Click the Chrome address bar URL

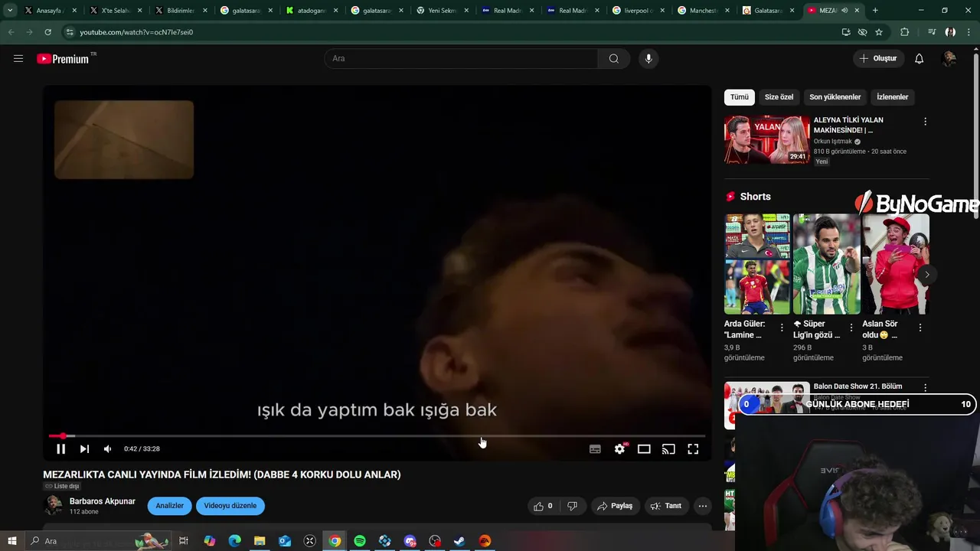tap(136, 32)
